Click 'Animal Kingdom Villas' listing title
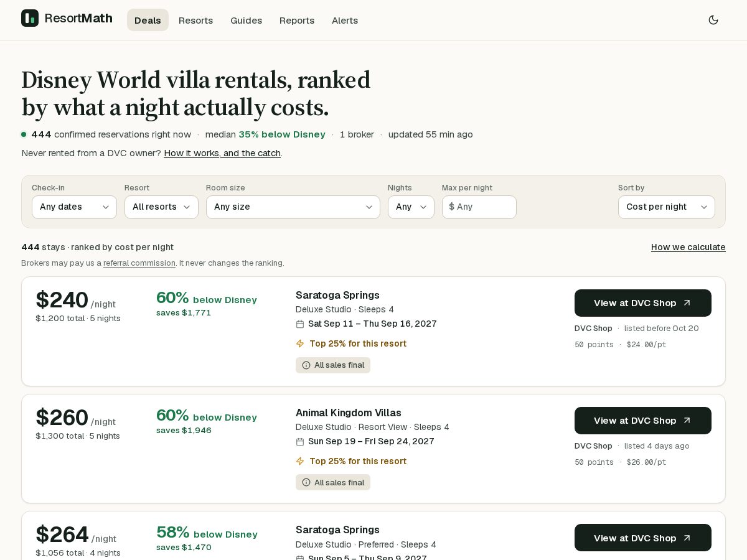The image size is (747, 560). [349, 413]
